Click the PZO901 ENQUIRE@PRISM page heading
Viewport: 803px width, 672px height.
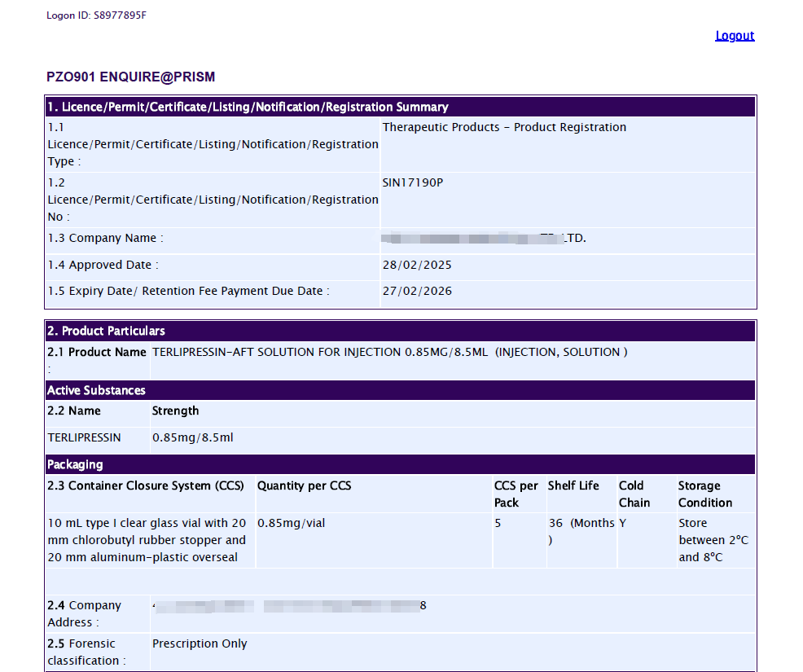(131, 77)
